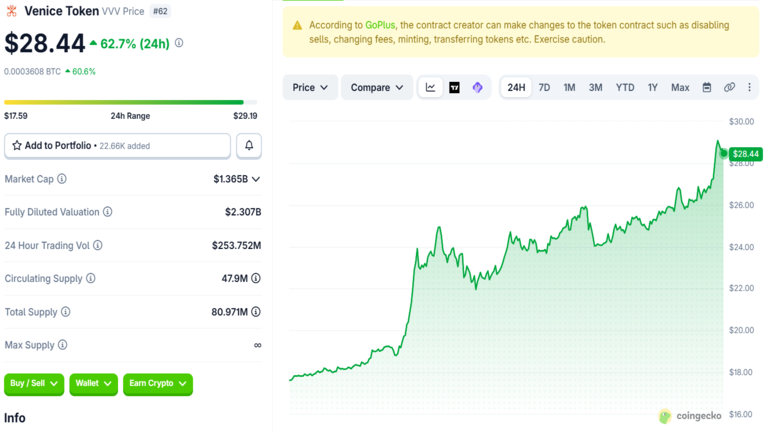768x432 pixels.
Task: Open the GoPlus link in warning
Action: [380, 25]
